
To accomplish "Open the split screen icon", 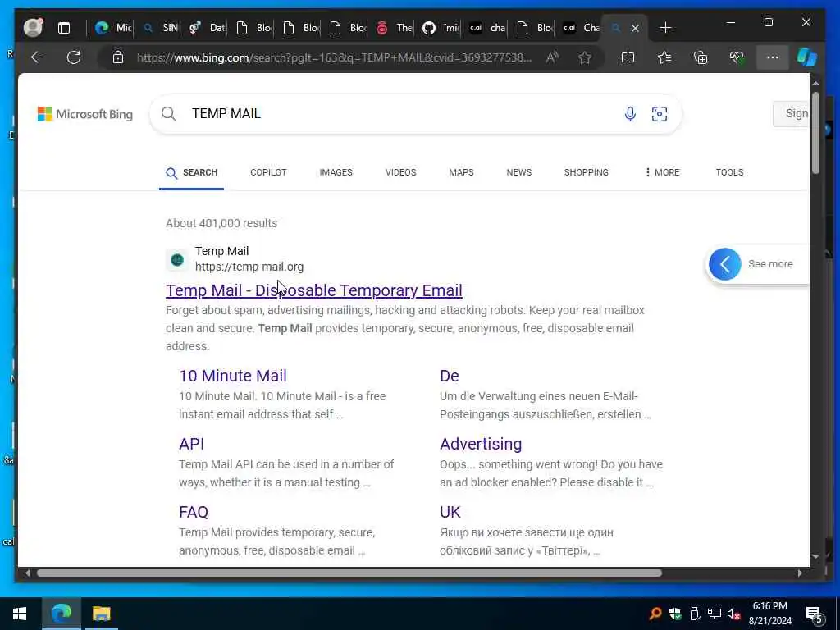I will pyautogui.click(x=628, y=57).
